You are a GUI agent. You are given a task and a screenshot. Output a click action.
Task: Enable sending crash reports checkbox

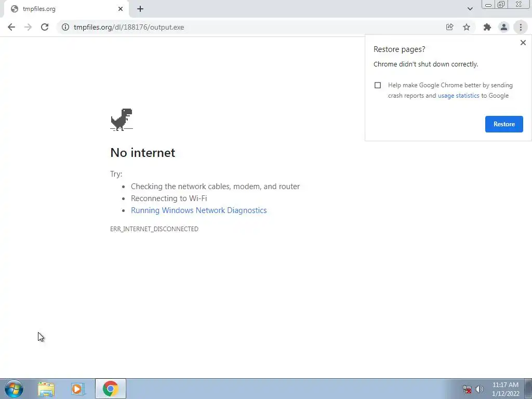[378, 85]
